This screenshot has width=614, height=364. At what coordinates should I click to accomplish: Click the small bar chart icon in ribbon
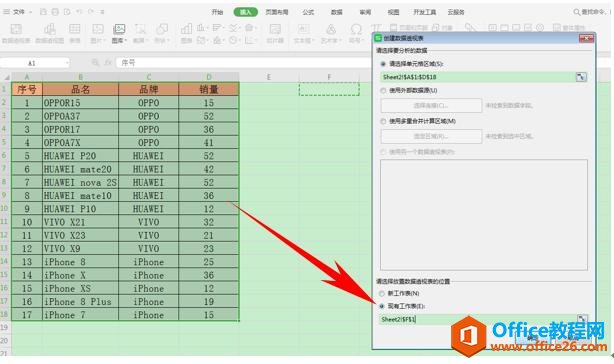tap(217, 27)
